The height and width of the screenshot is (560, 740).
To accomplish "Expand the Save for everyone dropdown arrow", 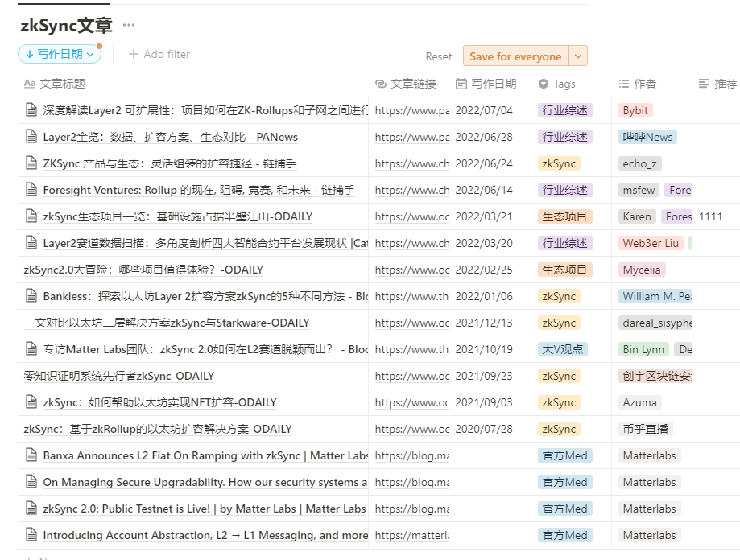I will coord(578,56).
